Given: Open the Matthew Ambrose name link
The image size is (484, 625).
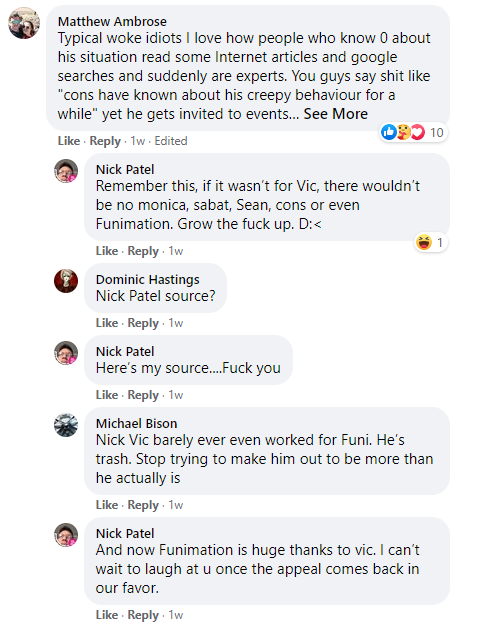Looking at the screenshot, I should point(112,22).
